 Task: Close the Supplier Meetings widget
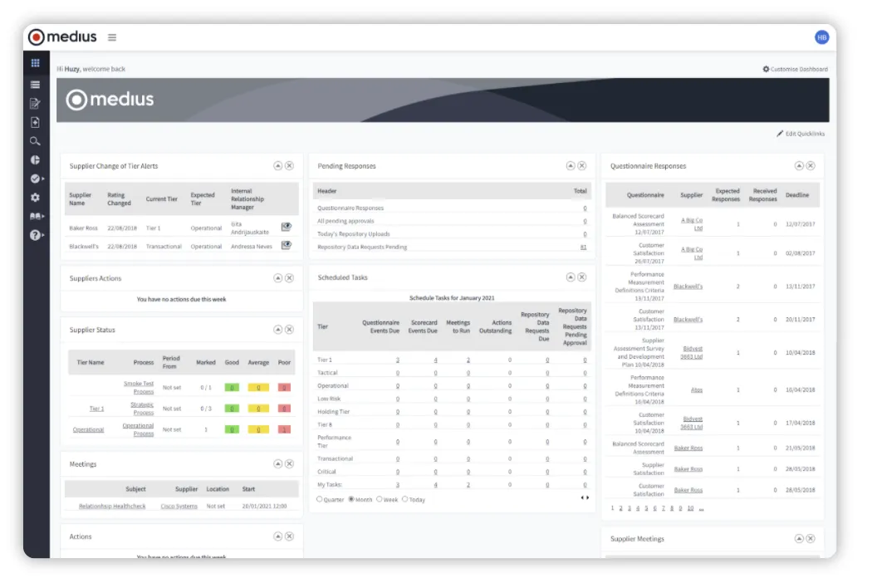[x=811, y=538]
